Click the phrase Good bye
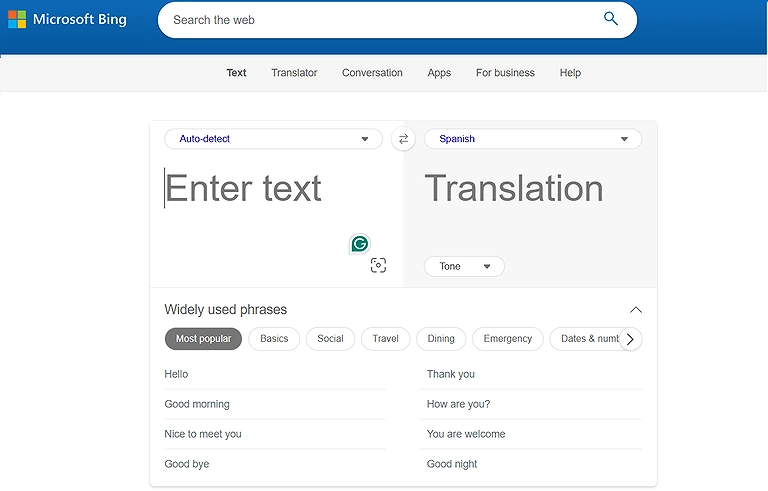Viewport: 768px width, 491px height. click(187, 464)
